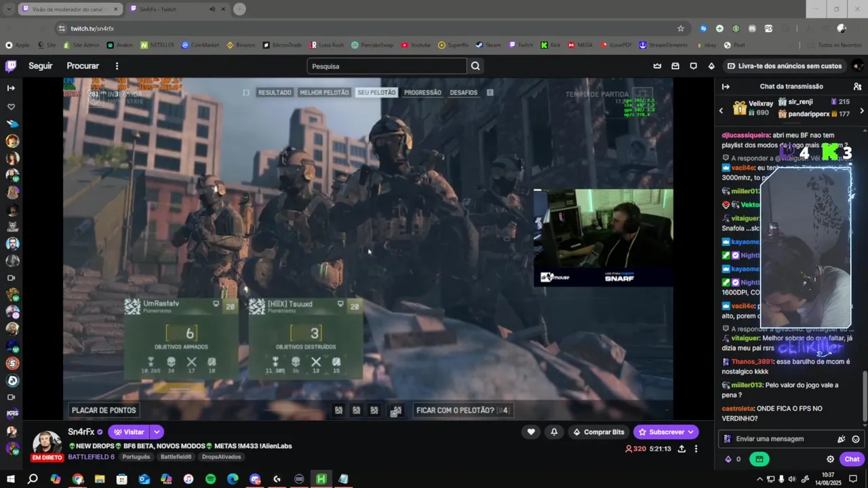Open chat settings gear
Screen dimensions: 868x488
[x=831, y=459]
